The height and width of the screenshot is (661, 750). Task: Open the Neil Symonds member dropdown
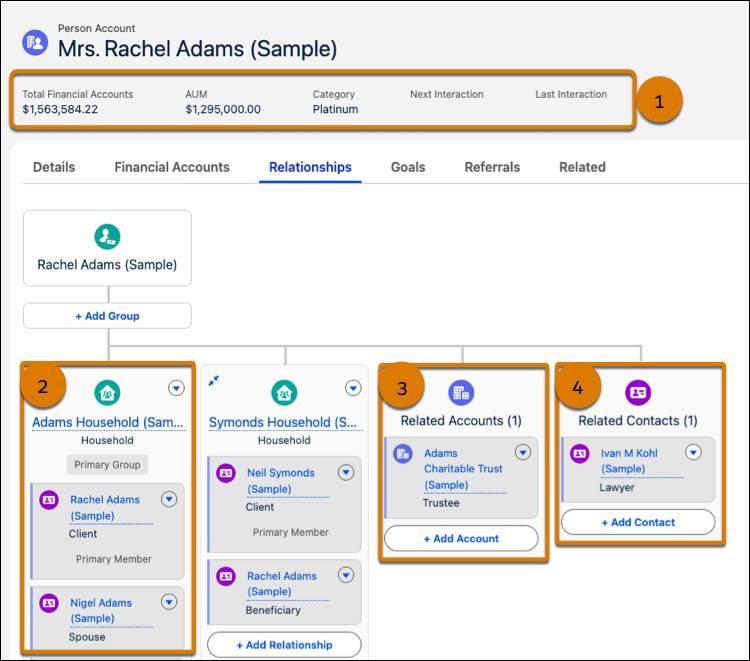pos(346,472)
